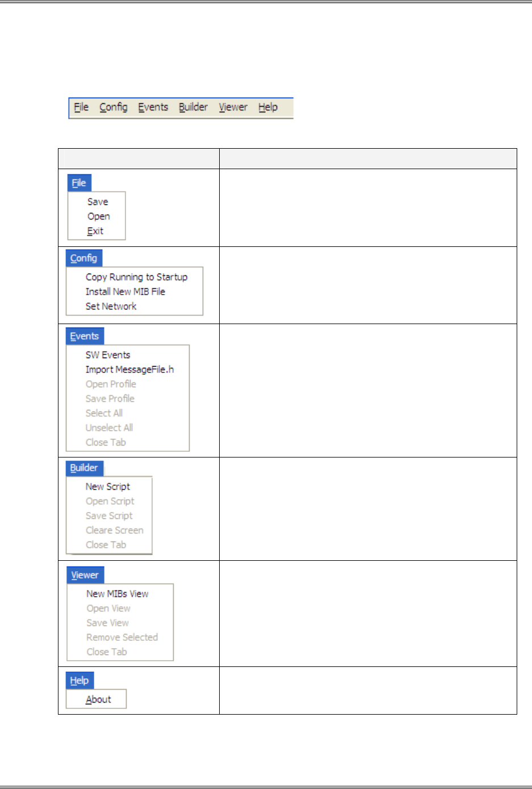
Task: Select Save in the File menu
Action: [98, 202]
